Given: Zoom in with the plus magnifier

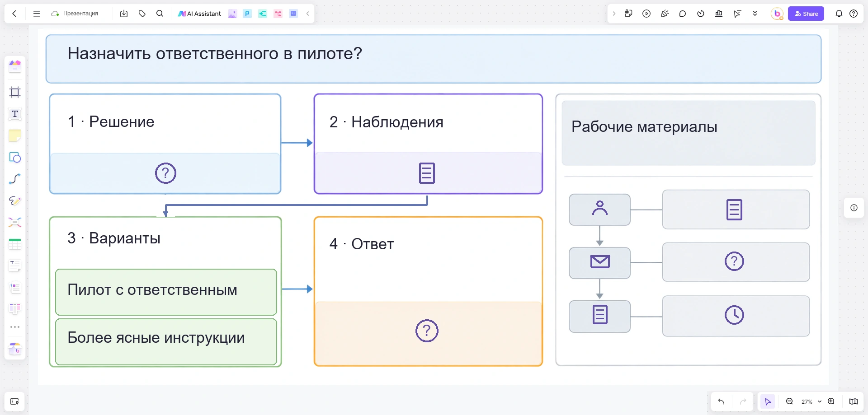Looking at the screenshot, I should [x=831, y=401].
